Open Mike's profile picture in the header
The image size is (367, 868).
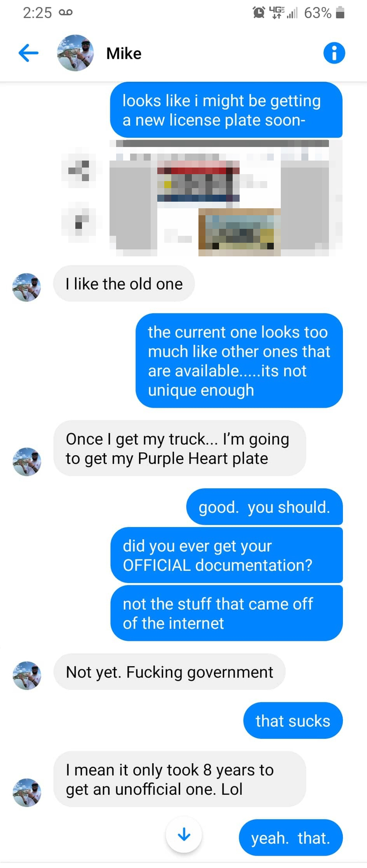click(75, 53)
